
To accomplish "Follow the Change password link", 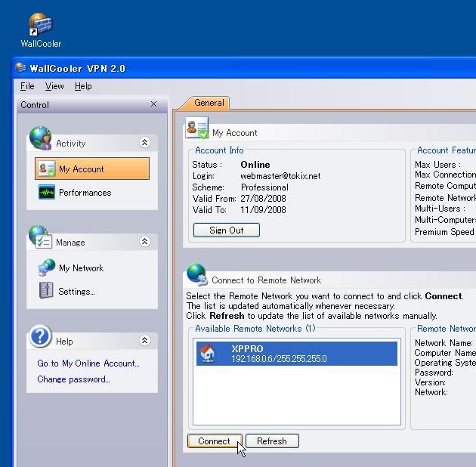I will point(73,379).
